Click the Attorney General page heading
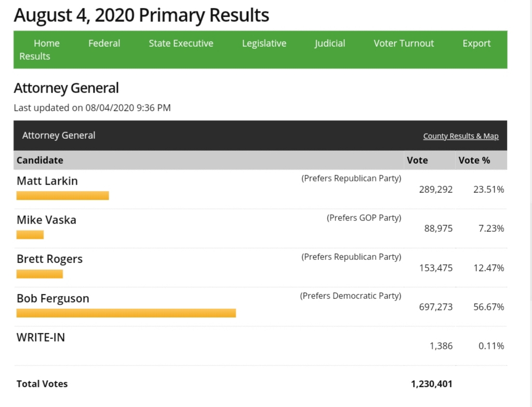532x407 pixels. click(x=66, y=88)
